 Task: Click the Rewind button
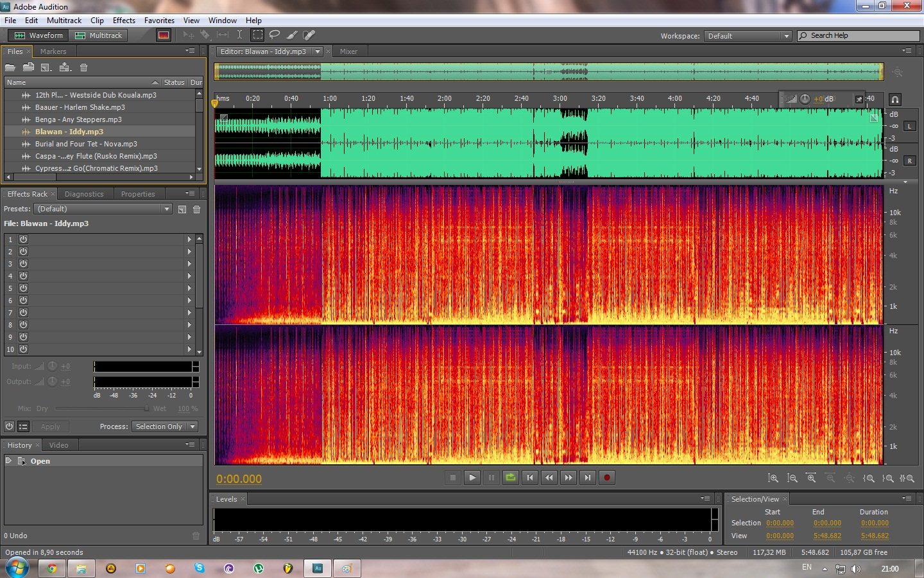[x=549, y=478]
